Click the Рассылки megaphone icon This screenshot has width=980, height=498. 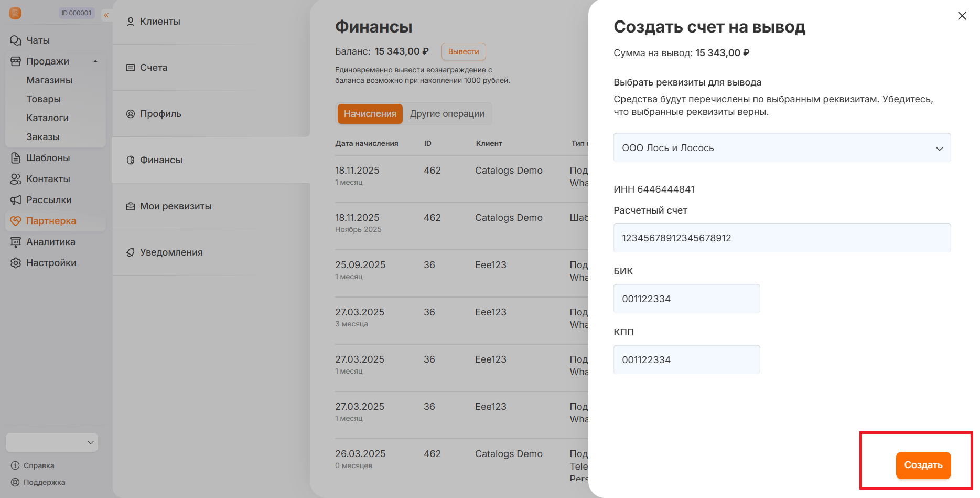click(x=16, y=200)
